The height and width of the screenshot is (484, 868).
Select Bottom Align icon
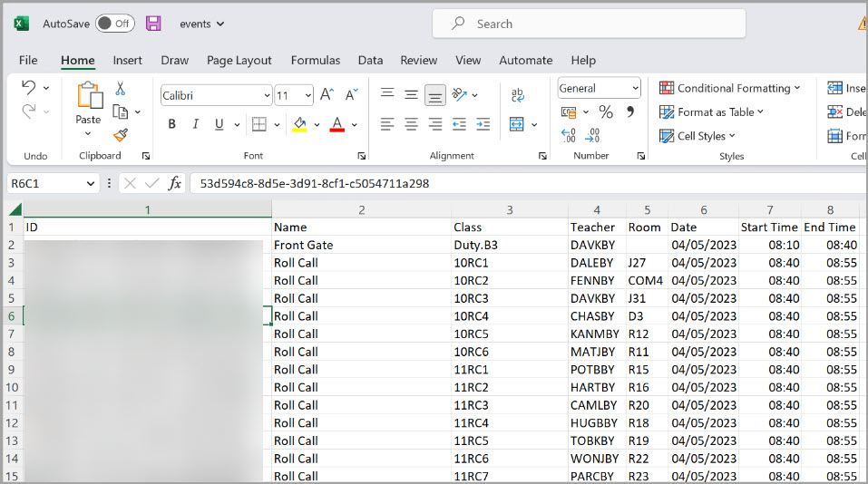click(x=435, y=95)
